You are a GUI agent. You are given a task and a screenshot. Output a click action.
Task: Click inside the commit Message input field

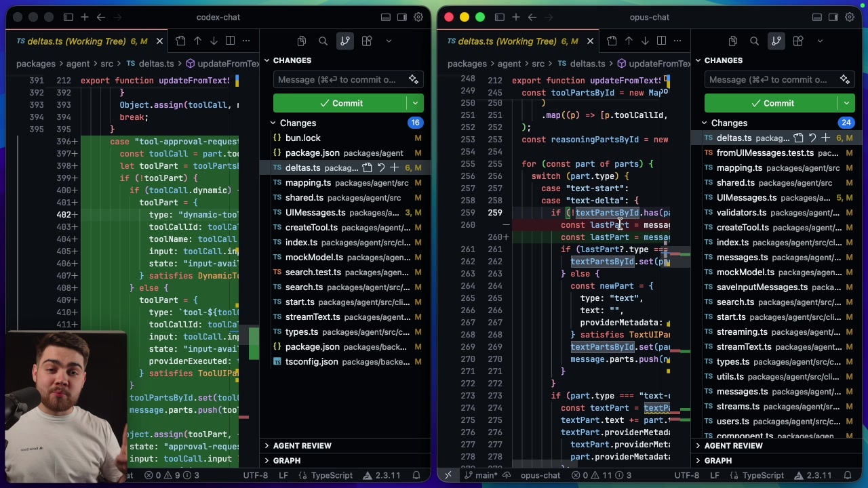(x=339, y=79)
